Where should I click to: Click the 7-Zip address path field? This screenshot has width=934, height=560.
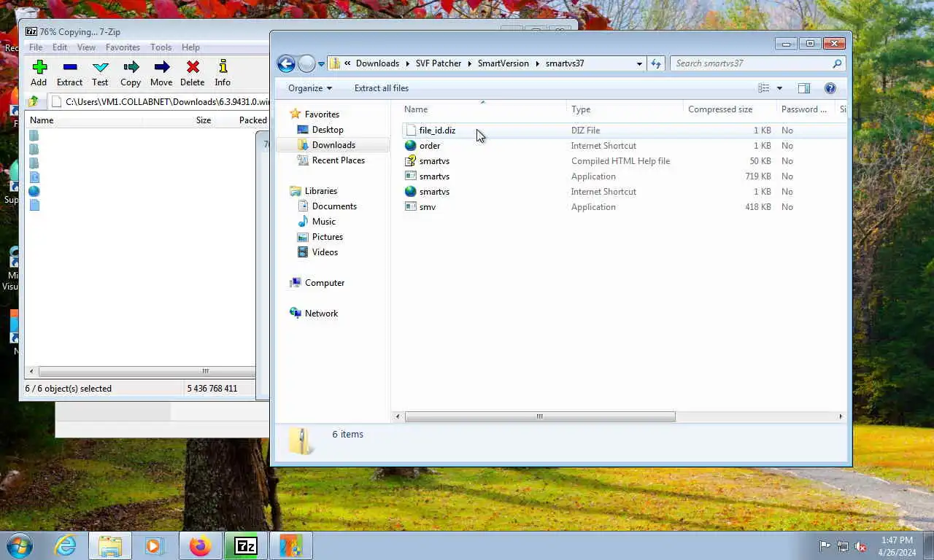tap(159, 101)
